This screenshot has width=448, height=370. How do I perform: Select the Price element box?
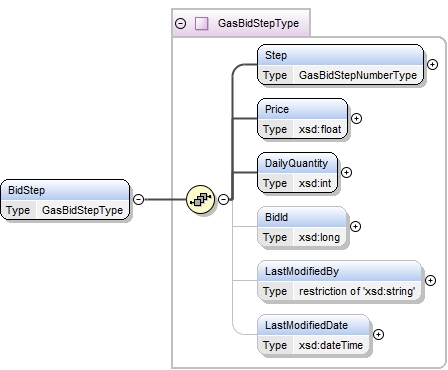[302, 119]
